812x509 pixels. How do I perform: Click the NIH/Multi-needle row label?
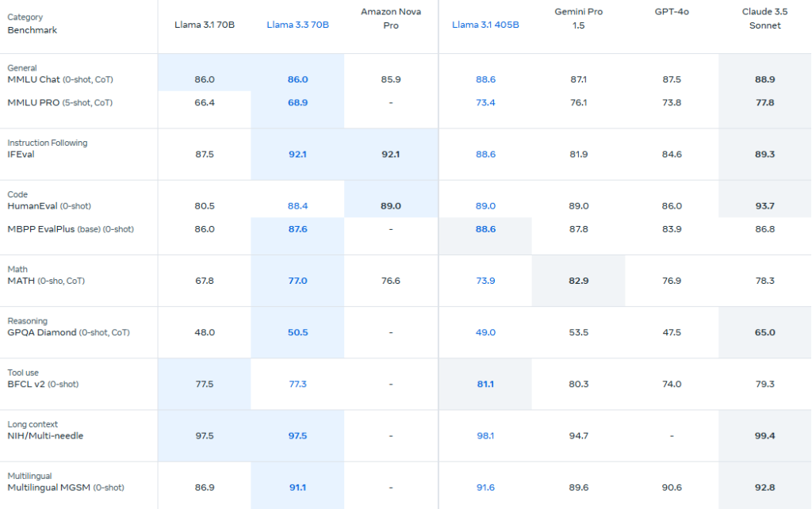pyautogui.click(x=45, y=436)
